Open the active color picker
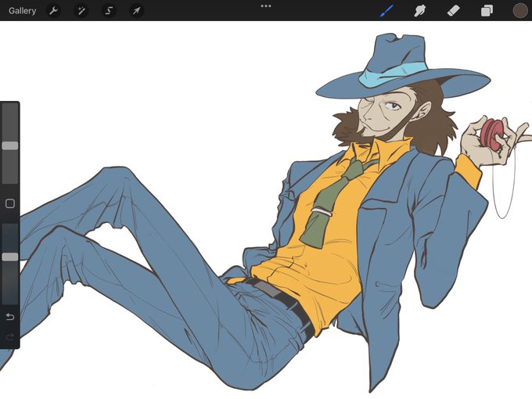This screenshot has width=532, height=399. [x=520, y=10]
